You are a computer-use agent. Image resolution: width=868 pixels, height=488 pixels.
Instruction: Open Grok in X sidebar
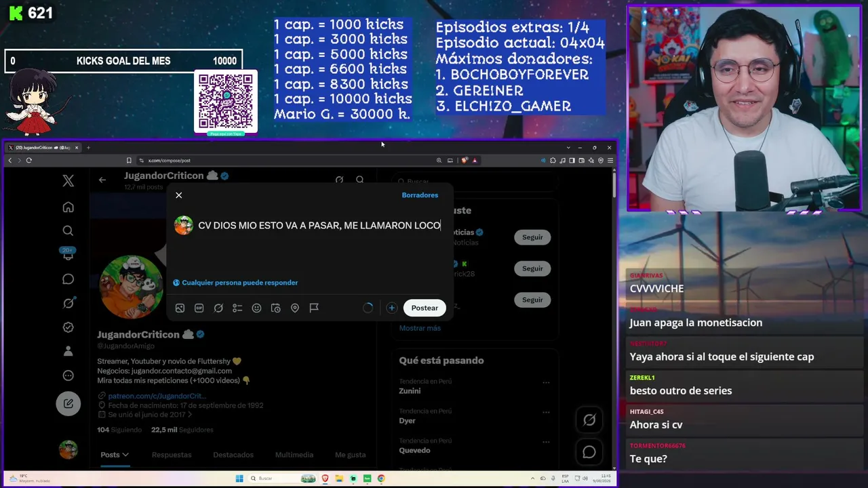click(x=68, y=303)
